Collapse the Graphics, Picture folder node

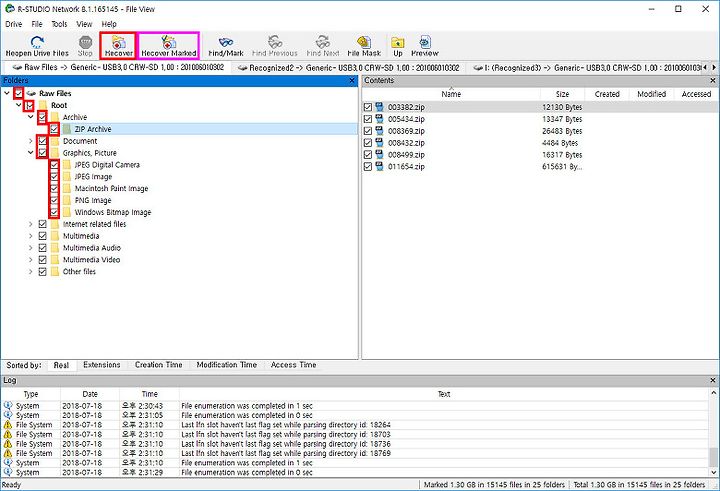click(x=31, y=153)
